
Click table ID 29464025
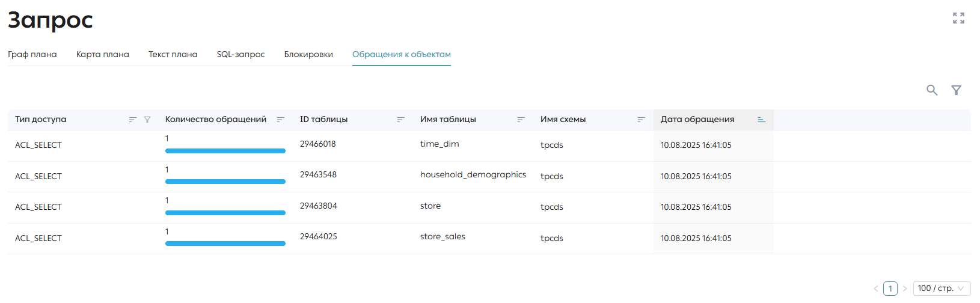pos(319,236)
